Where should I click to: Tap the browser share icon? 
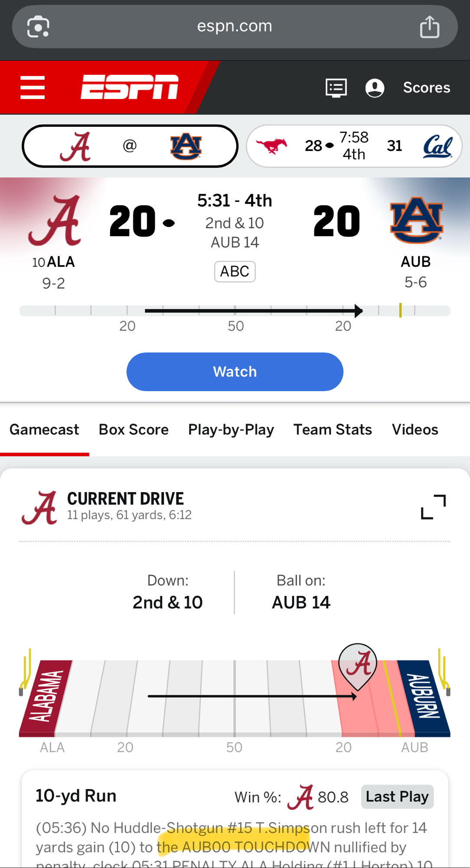429,27
